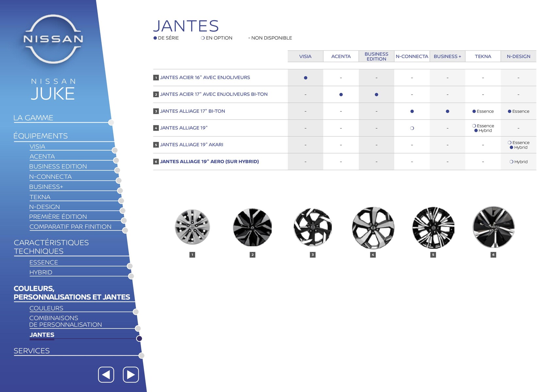Open ESSENCE technical specifications
This screenshot has height=392, width=555.
click(43, 262)
